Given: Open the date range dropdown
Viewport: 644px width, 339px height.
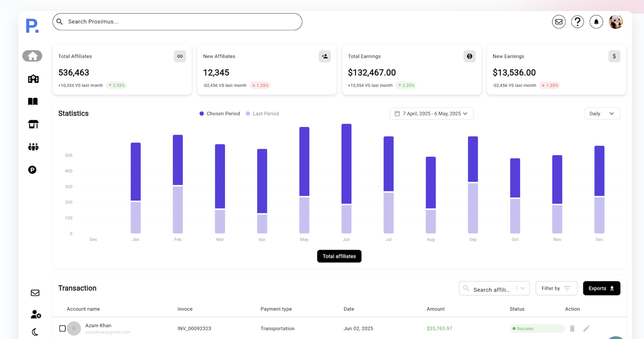Looking at the screenshot, I should tap(432, 114).
